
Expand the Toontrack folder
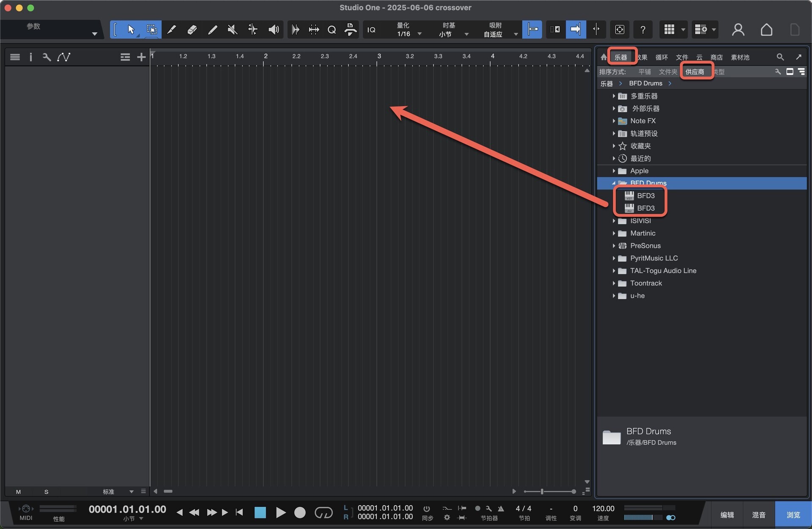pos(614,283)
